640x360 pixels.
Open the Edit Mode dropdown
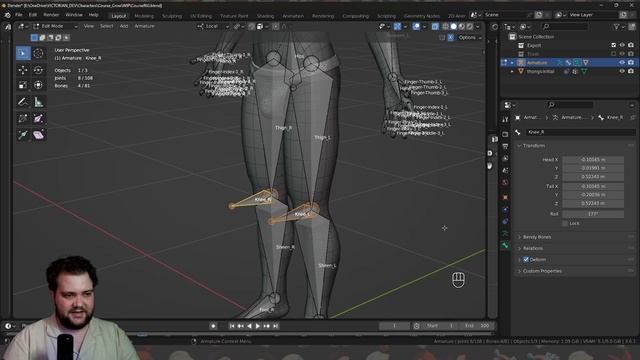(x=56, y=26)
